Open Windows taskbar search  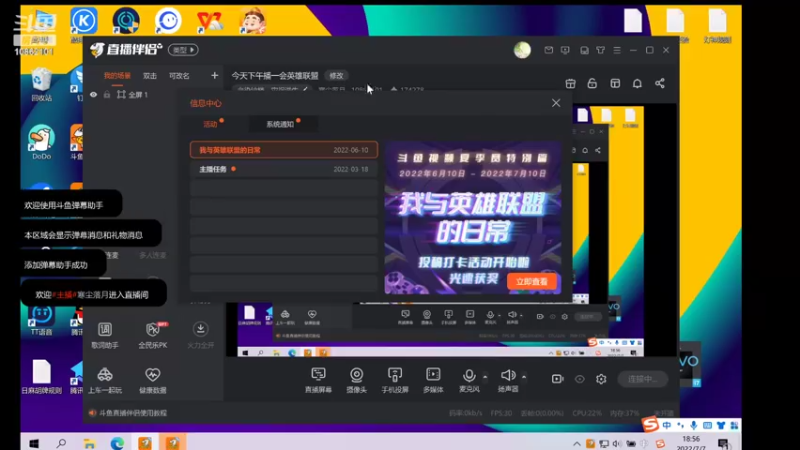[x=61, y=443]
